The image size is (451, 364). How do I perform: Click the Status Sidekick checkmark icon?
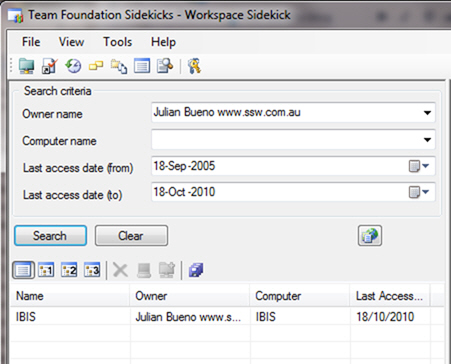(x=50, y=66)
